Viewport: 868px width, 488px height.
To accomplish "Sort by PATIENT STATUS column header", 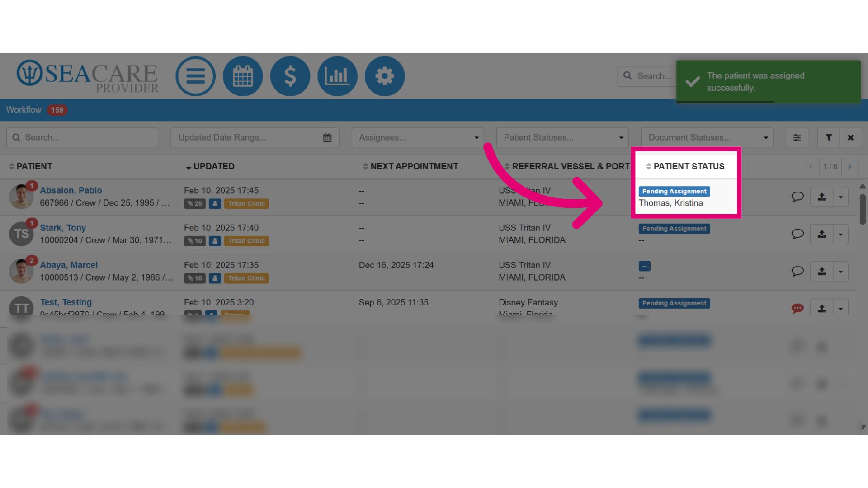I will [685, 166].
